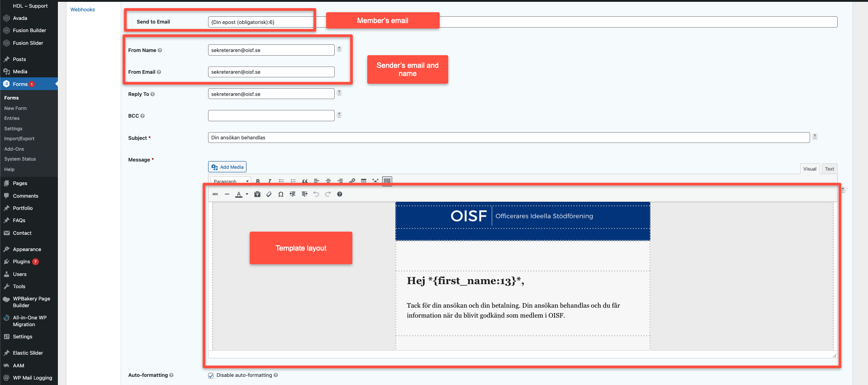The image size is (868, 385).
Task: Open merge tag selector beside Subject field
Action: [x=815, y=137]
